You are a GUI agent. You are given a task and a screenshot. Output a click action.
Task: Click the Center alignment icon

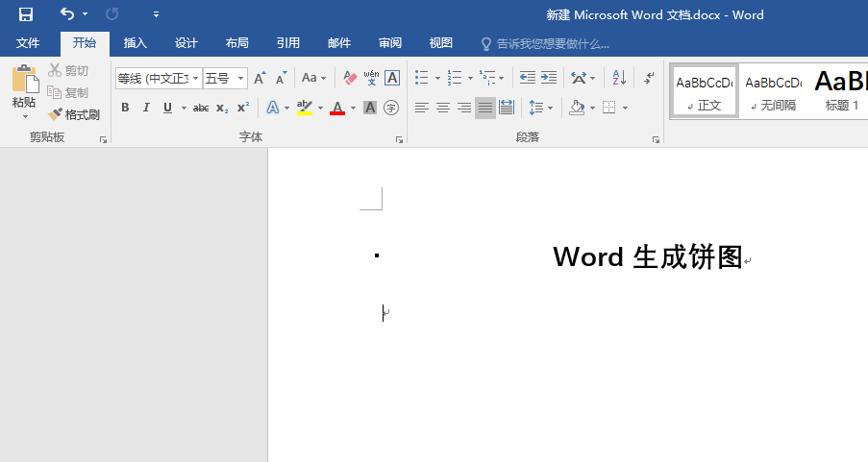pos(443,108)
